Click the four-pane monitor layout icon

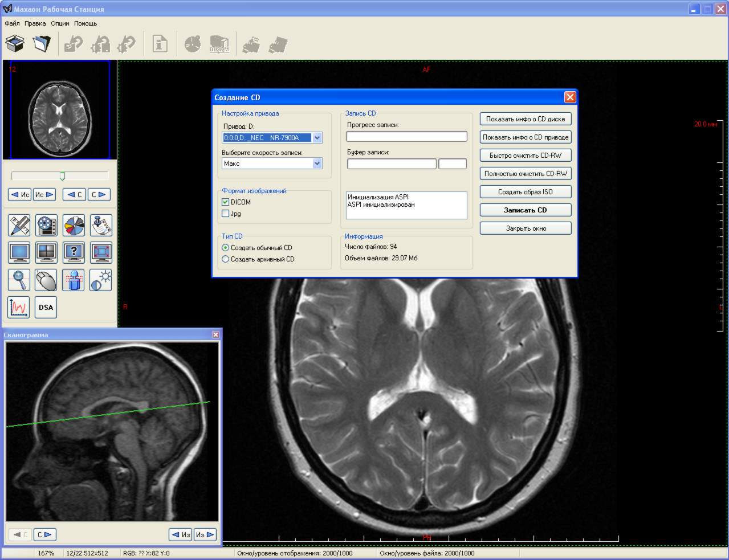46,252
